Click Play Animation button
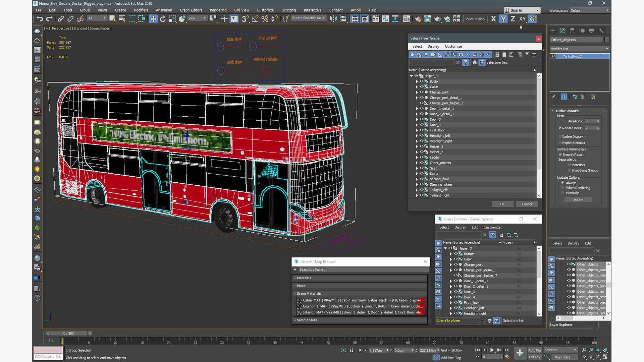 point(492,350)
